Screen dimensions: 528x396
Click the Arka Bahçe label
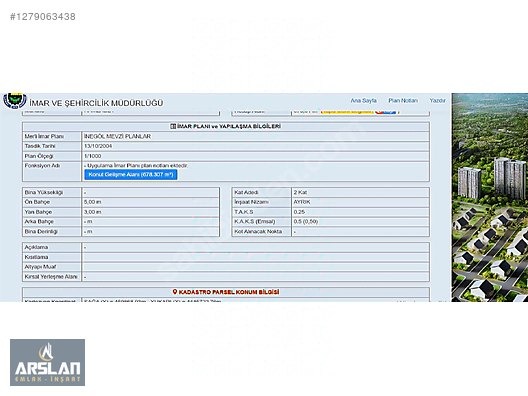coord(39,222)
